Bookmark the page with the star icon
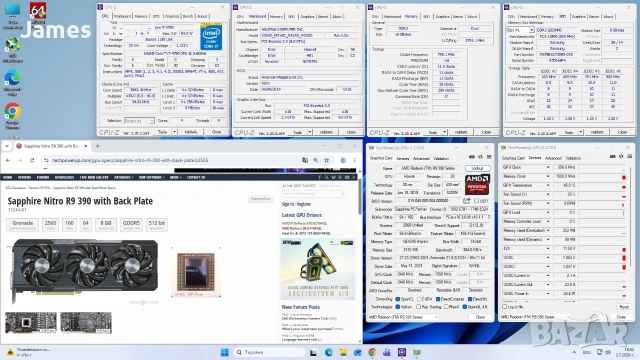Screen dimensions: 640x360 (327, 160)
